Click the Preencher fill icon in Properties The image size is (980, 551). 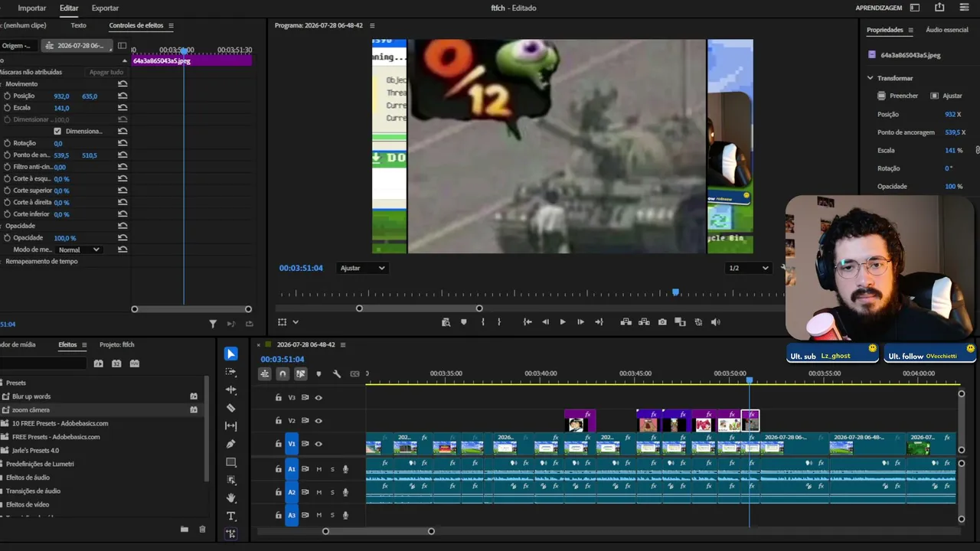pyautogui.click(x=882, y=96)
